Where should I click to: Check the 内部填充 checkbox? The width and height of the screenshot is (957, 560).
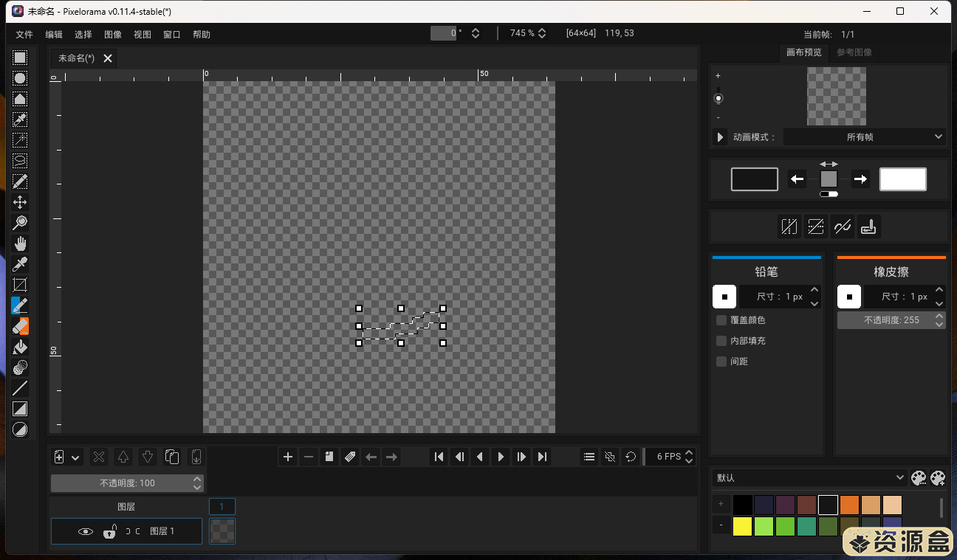pos(721,341)
